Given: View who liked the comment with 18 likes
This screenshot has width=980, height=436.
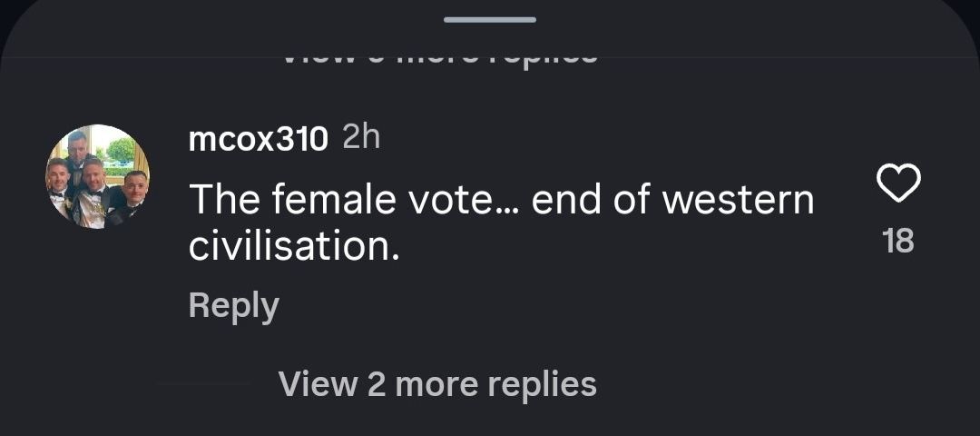Looking at the screenshot, I should pos(898,242).
